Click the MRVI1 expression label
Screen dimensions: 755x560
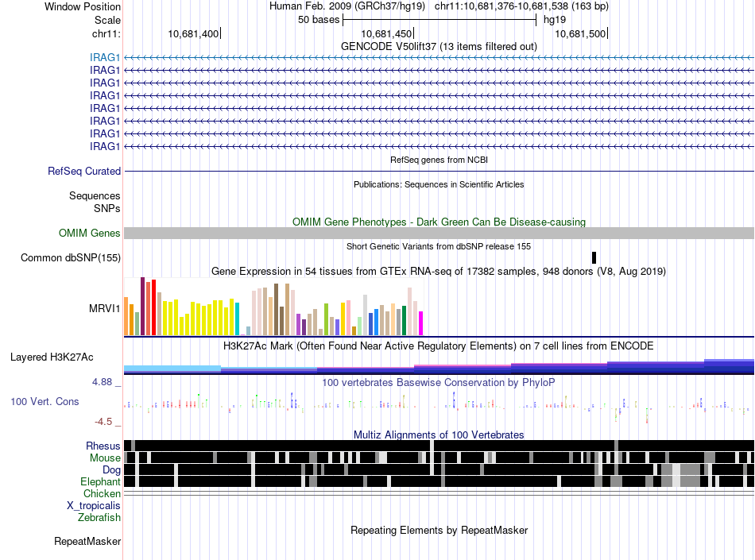click(x=104, y=309)
